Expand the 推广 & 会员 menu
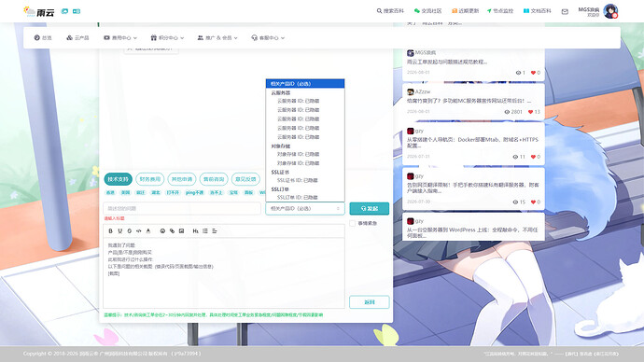Viewport: 644px width, 362px height. (x=217, y=37)
